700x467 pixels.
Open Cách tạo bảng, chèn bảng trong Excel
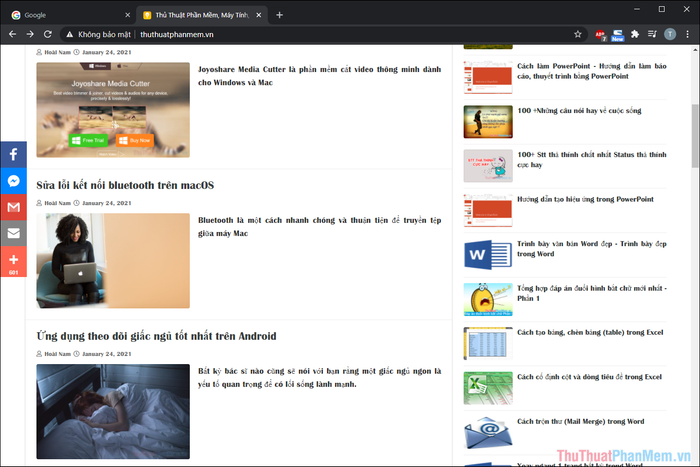[x=590, y=332]
